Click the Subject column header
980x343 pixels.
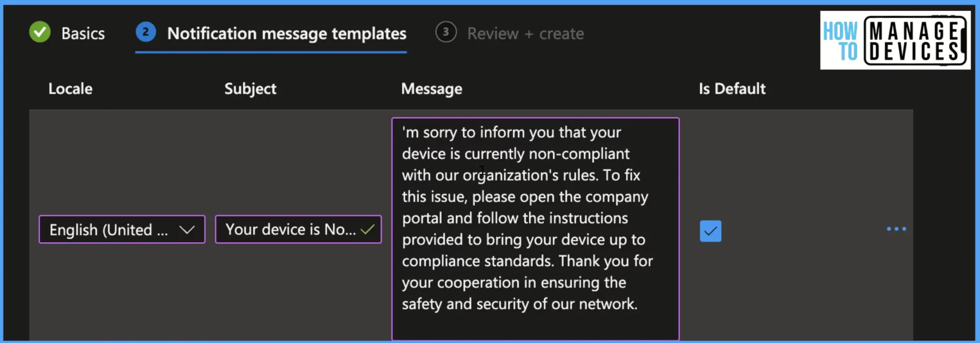[x=250, y=89]
